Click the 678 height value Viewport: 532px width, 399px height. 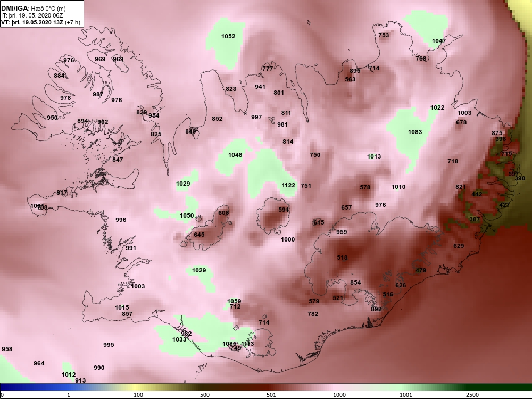point(461,122)
